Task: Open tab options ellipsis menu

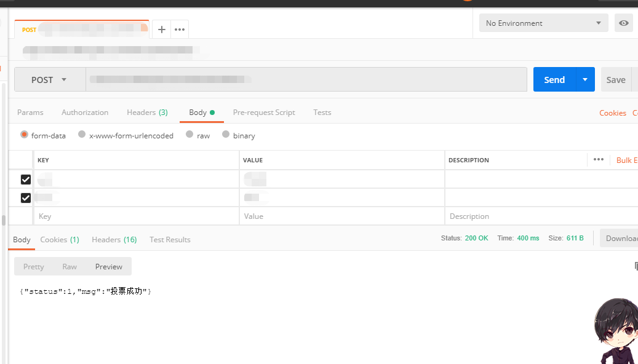Action: point(180,30)
